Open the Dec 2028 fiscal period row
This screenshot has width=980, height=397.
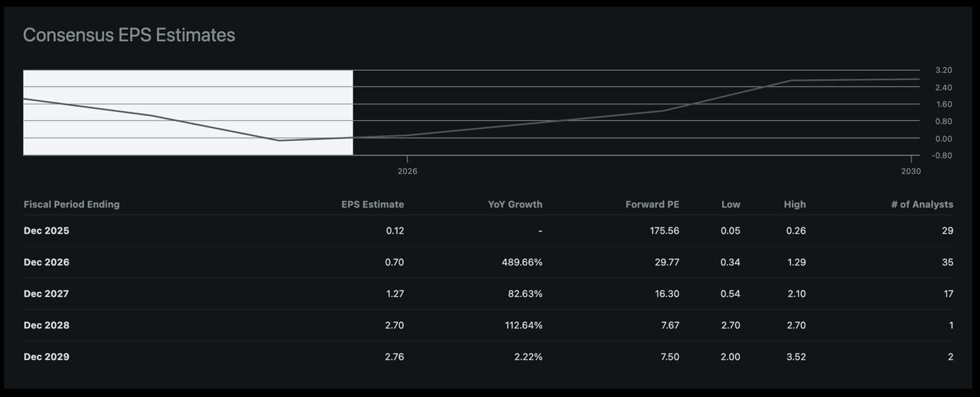(x=47, y=326)
